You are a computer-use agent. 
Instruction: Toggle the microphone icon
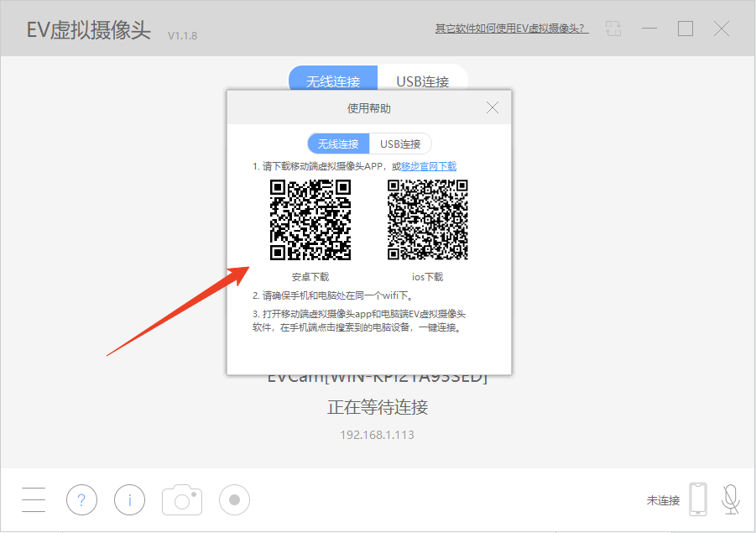tap(731, 499)
